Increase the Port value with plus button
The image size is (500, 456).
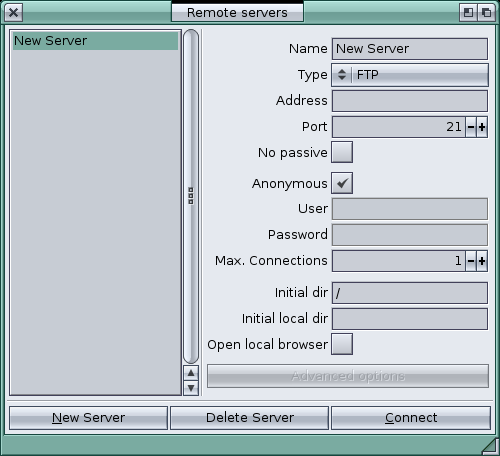[482, 127]
